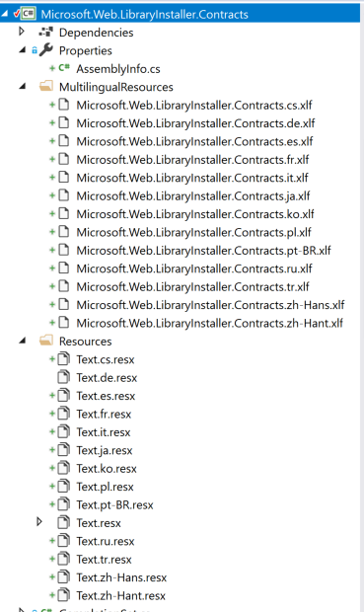Screen dimensions: 364x612
Task: Expand the Text.resx node
Action: pos(39,521)
